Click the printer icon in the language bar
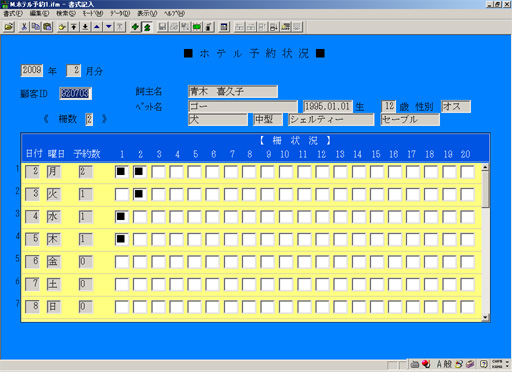This screenshot has height=372, width=512. [x=415, y=364]
